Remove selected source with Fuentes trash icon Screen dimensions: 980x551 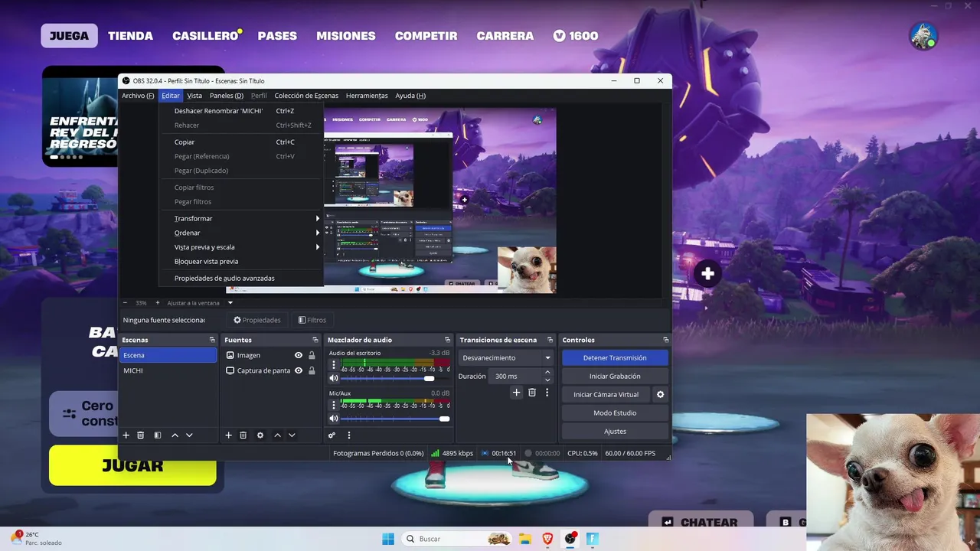243,435
